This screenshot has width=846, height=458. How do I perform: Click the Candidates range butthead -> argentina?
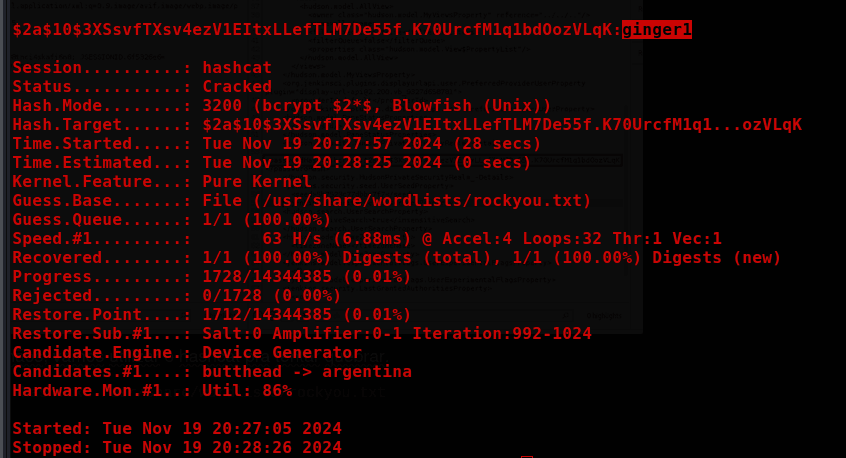(x=306, y=371)
